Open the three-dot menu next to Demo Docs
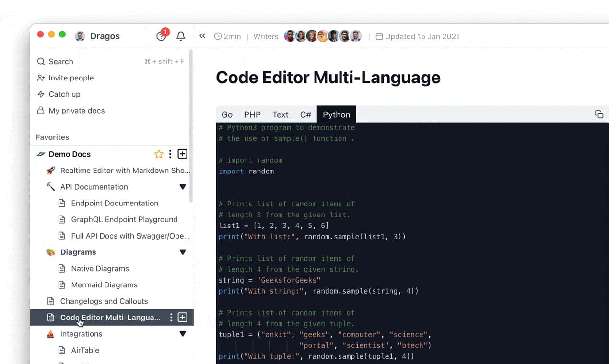 pos(170,154)
